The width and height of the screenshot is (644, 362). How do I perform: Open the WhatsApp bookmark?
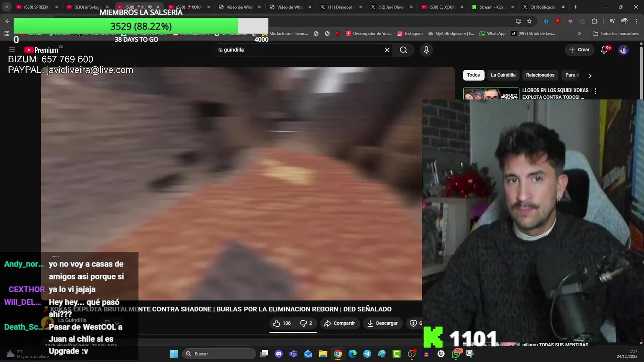tap(492, 34)
